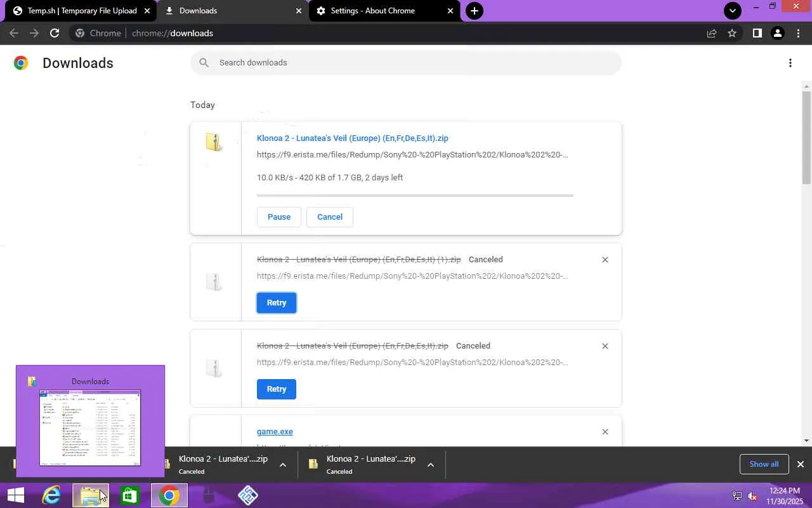Pause the Klonoa 2 download
812x508 pixels.
279,217
